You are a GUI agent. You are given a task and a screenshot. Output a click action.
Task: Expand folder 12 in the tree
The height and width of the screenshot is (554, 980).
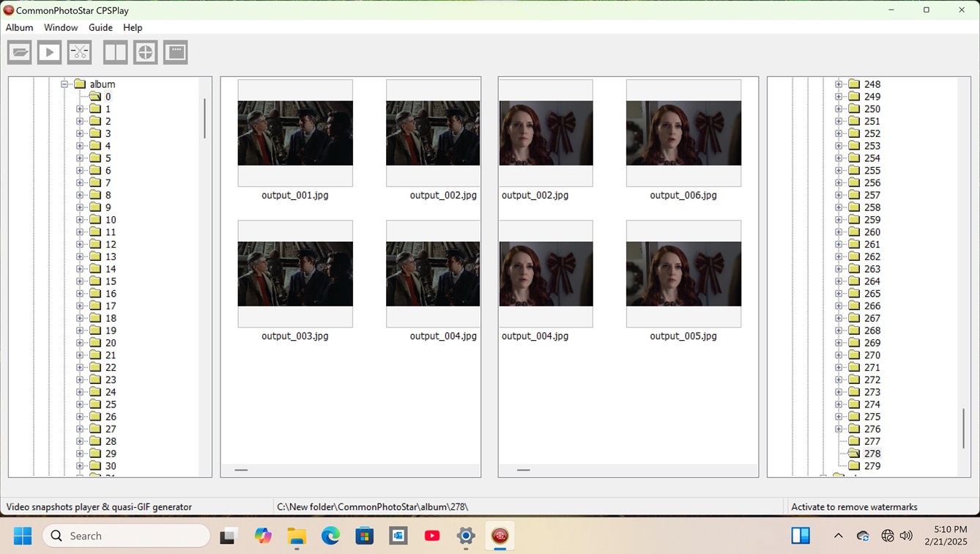(80, 244)
